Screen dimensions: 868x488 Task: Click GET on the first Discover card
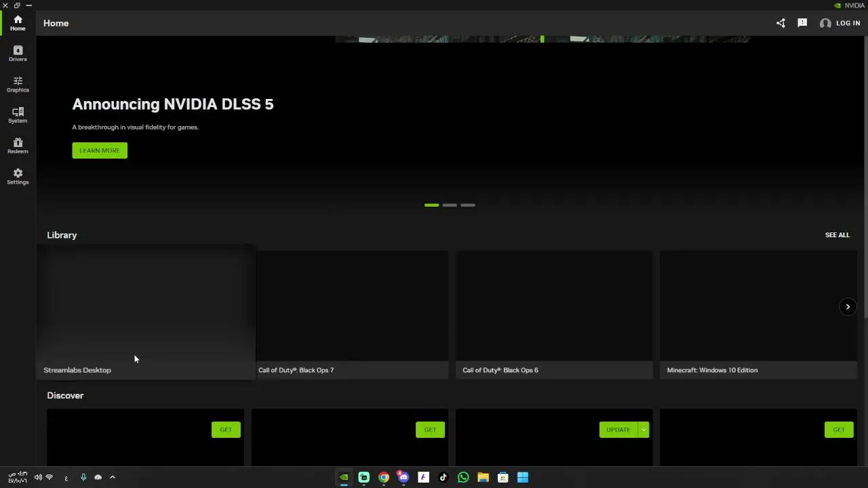tap(226, 430)
